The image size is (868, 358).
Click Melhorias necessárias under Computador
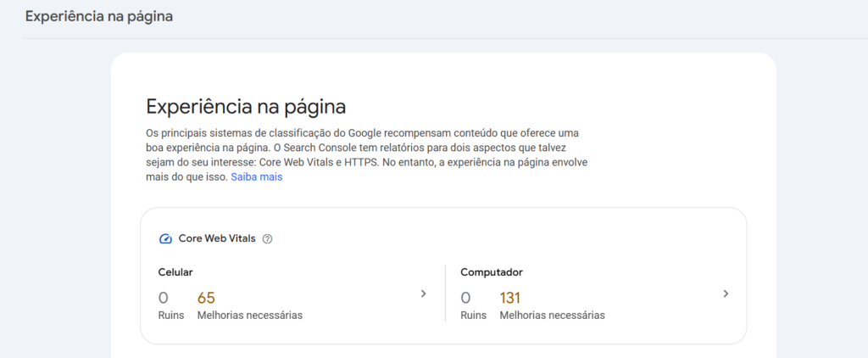click(x=552, y=315)
